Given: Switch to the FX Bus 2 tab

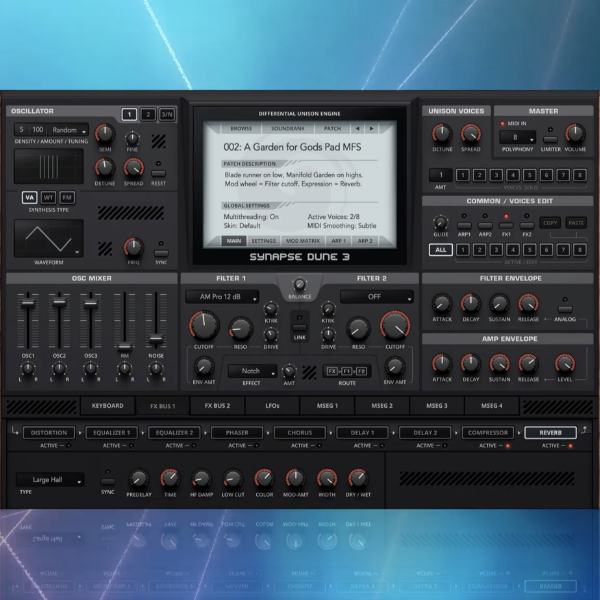Looking at the screenshot, I should coord(217,406).
